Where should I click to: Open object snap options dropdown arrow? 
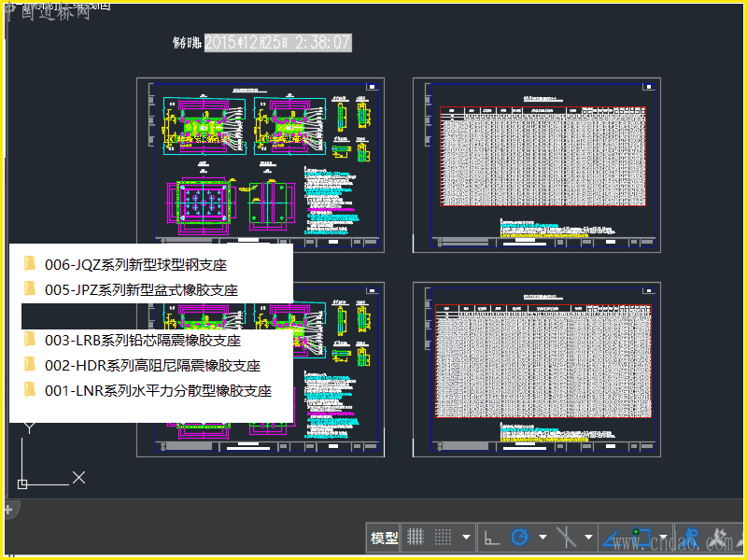pos(662,537)
